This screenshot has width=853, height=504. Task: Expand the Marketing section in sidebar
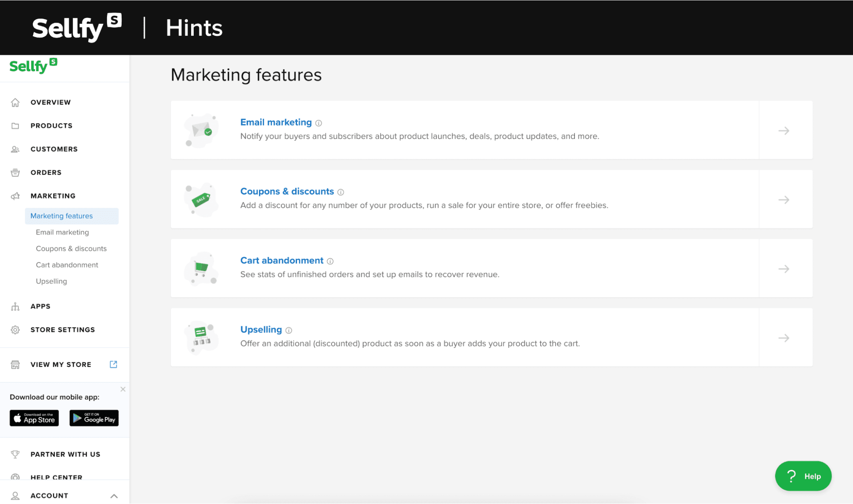(x=53, y=195)
